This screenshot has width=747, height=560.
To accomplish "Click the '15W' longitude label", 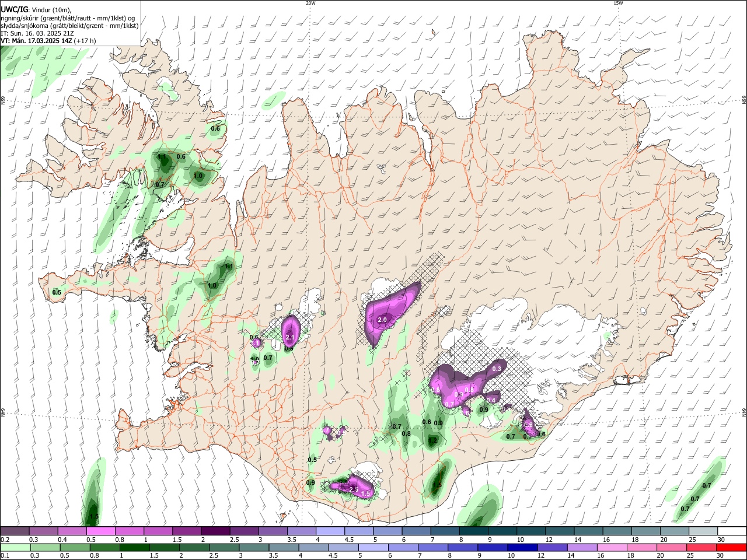I will (x=618, y=3).
